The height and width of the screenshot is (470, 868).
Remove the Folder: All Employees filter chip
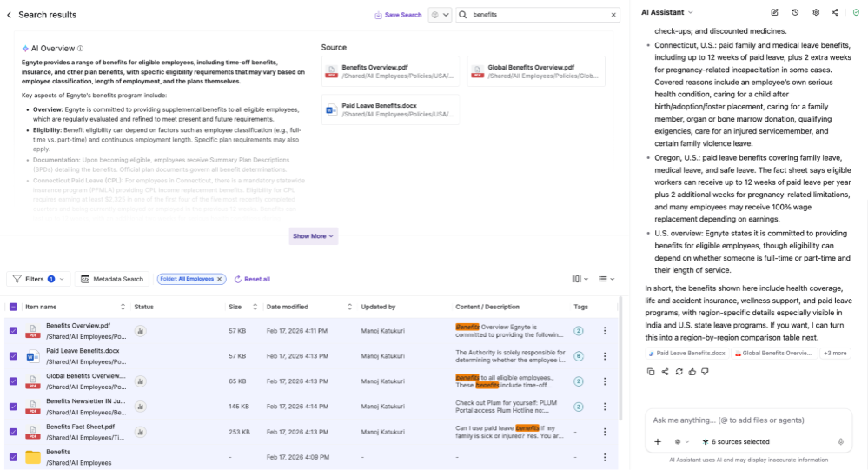coord(219,279)
